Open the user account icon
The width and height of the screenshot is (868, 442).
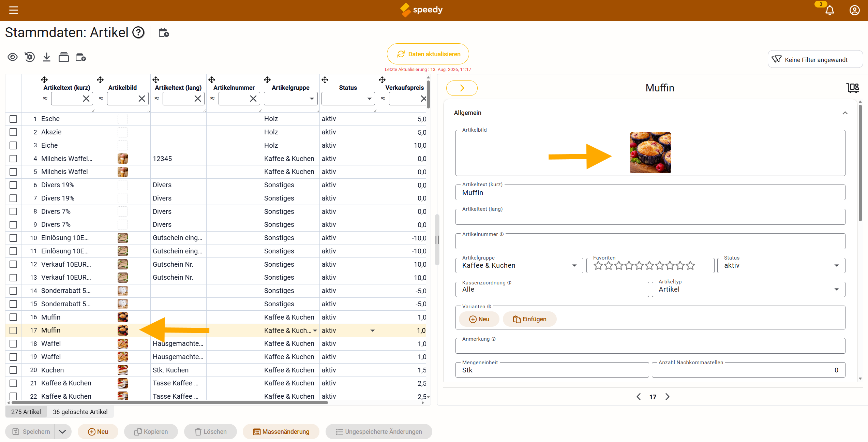854,10
